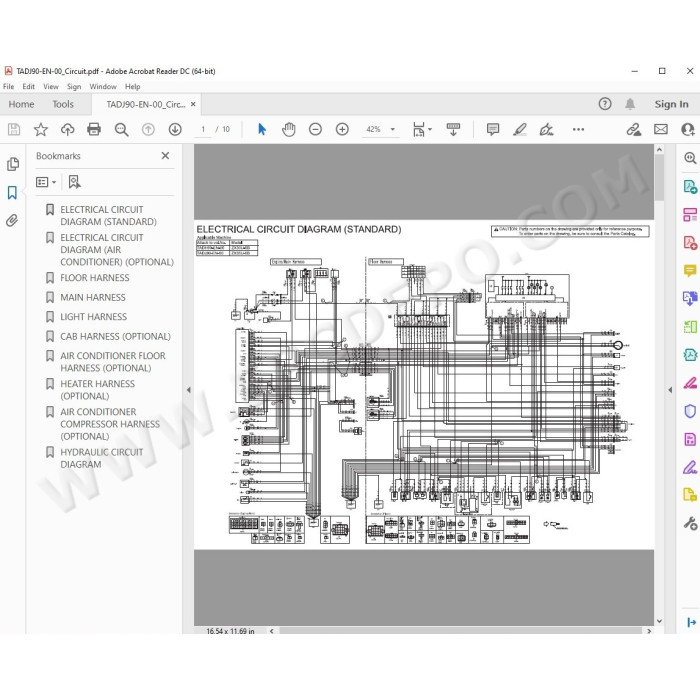The height and width of the screenshot is (700, 700).
Task: Close the Bookmarks panel
Action: (x=165, y=155)
